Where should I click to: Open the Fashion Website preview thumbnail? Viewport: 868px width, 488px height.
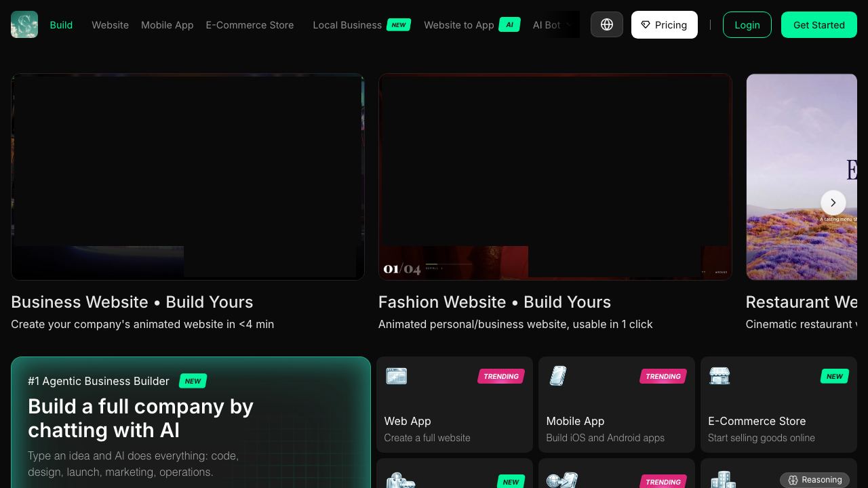point(555,177)
